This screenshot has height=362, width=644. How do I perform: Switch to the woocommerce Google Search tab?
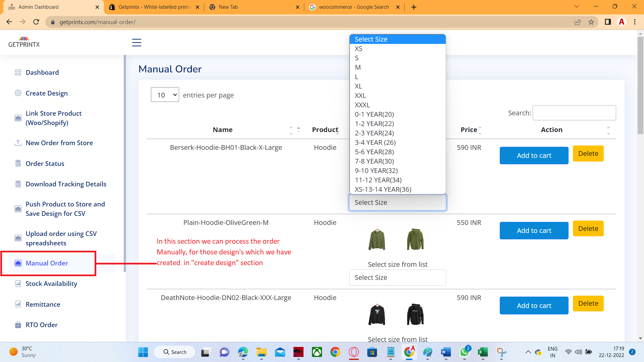click(354, 7)
